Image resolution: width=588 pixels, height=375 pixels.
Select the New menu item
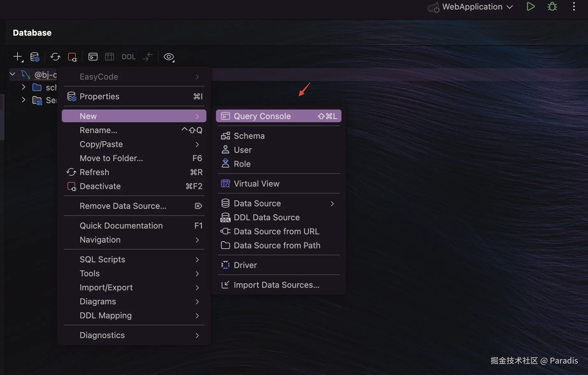[134, 116]
